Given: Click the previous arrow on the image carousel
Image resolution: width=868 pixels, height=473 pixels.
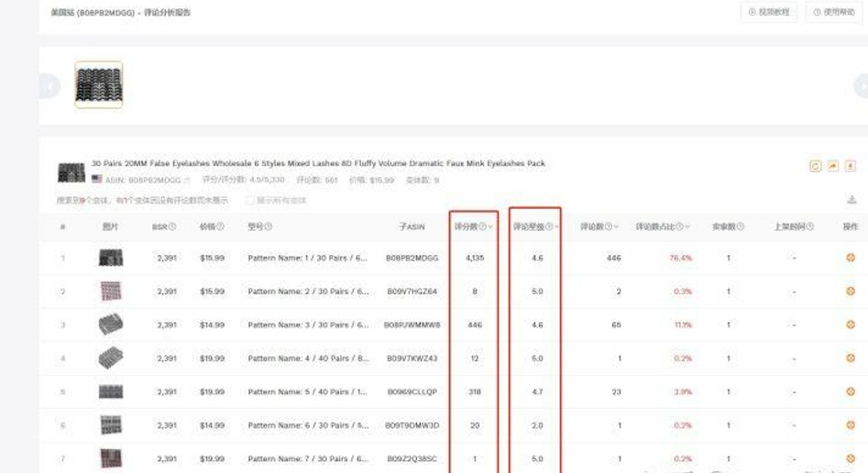Looking at the screenshot, I should click(x=49, y=86).
